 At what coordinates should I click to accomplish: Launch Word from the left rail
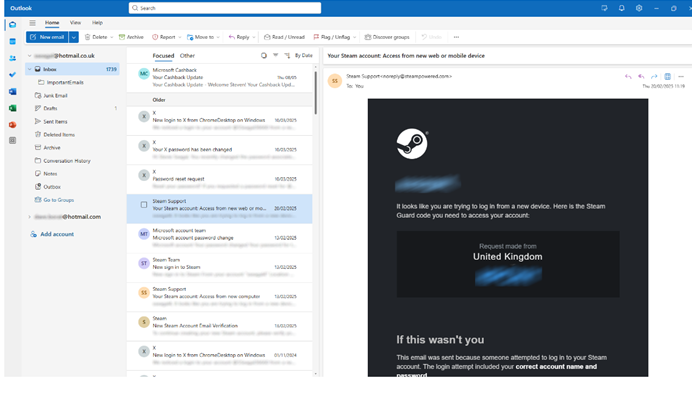[12, 91]
